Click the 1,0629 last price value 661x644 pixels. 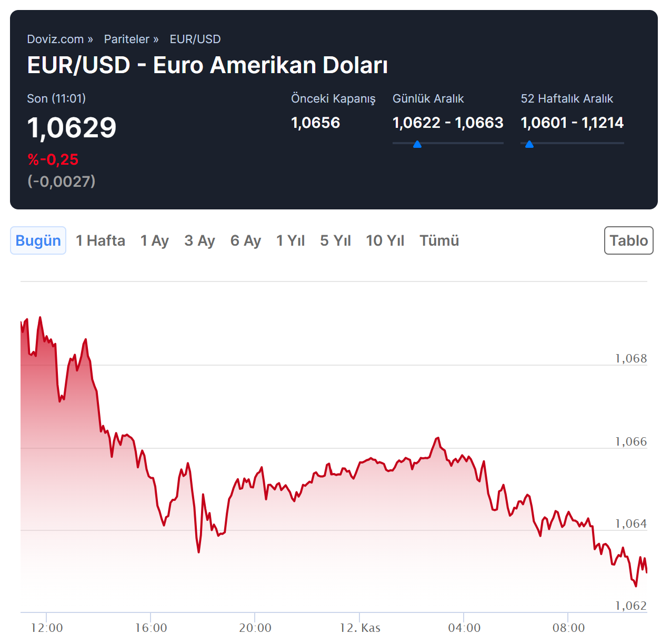tap(72, 128)
